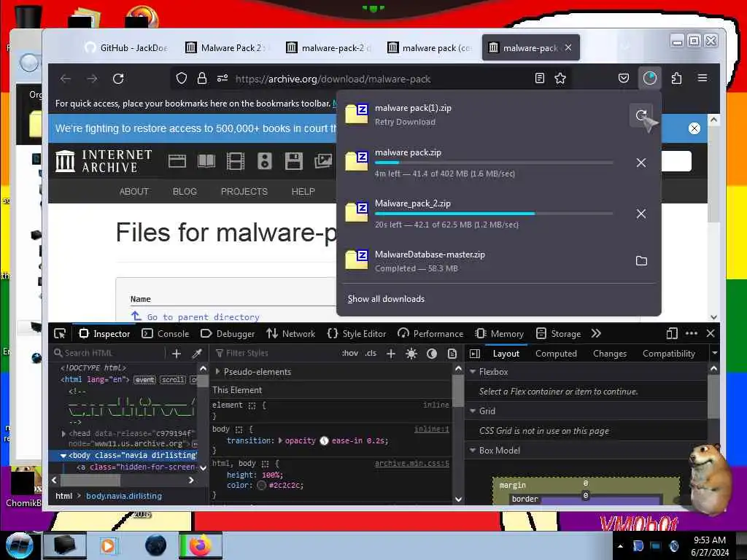Open Archive software floppy icon
Viewport: 747px width, 560px height.
point(293,161)
